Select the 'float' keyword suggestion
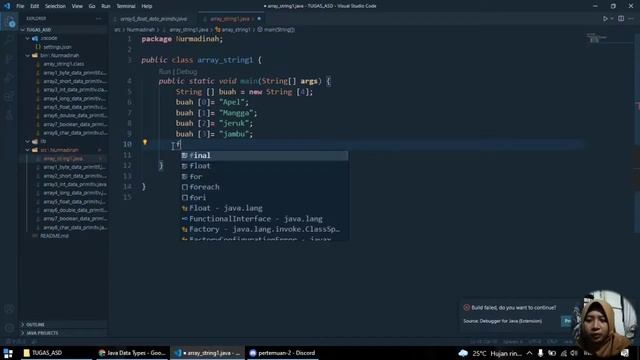Viewport: 640px width, 360px height. (264, 166)
